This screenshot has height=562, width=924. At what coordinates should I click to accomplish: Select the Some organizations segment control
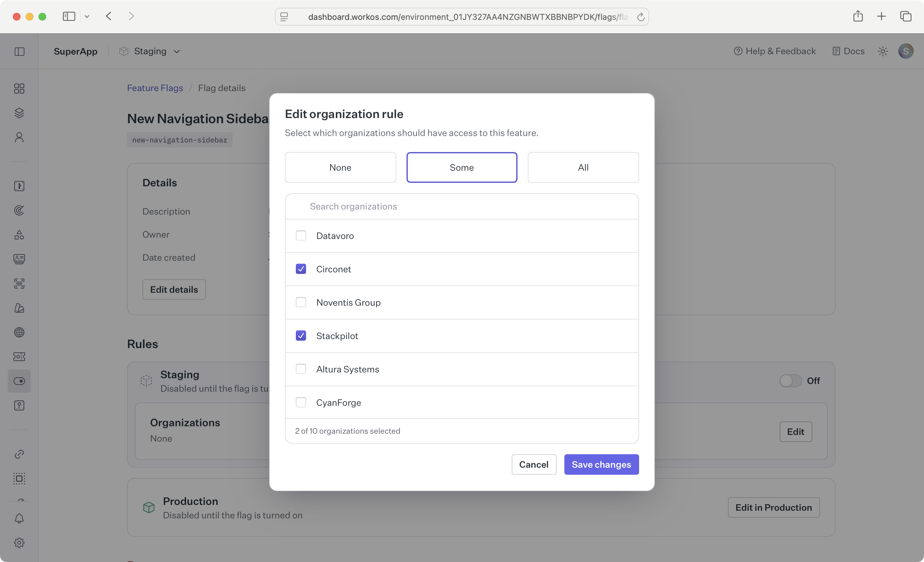coord(462,167)
